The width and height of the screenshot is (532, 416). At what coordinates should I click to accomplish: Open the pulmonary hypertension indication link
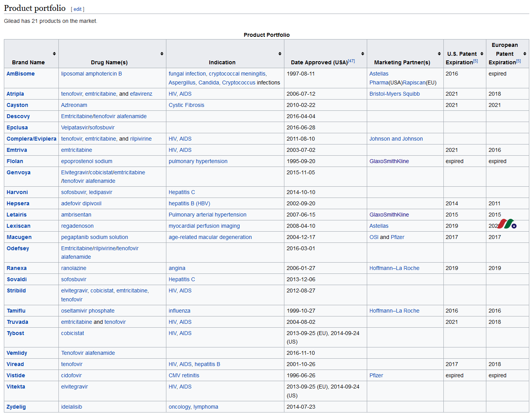click(x=198, y=161)
